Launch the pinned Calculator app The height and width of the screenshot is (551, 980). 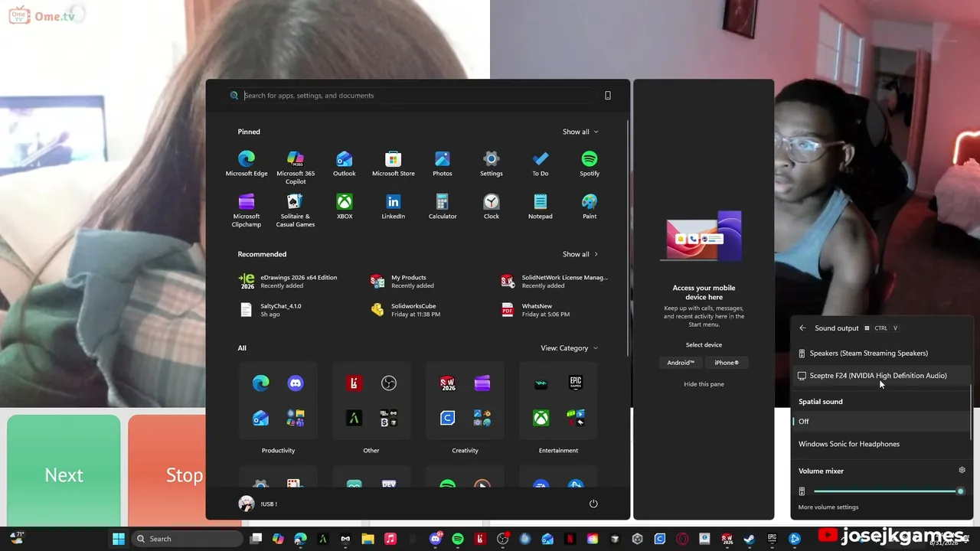click(x=443, y=207)
